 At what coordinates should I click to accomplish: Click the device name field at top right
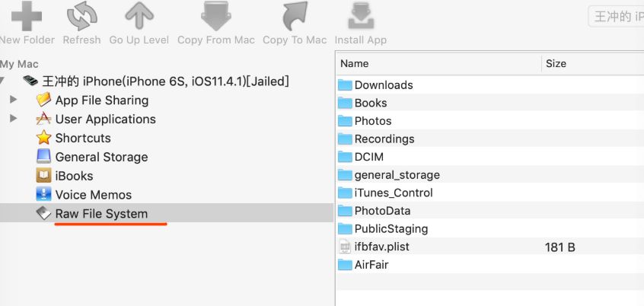[616, 17]
